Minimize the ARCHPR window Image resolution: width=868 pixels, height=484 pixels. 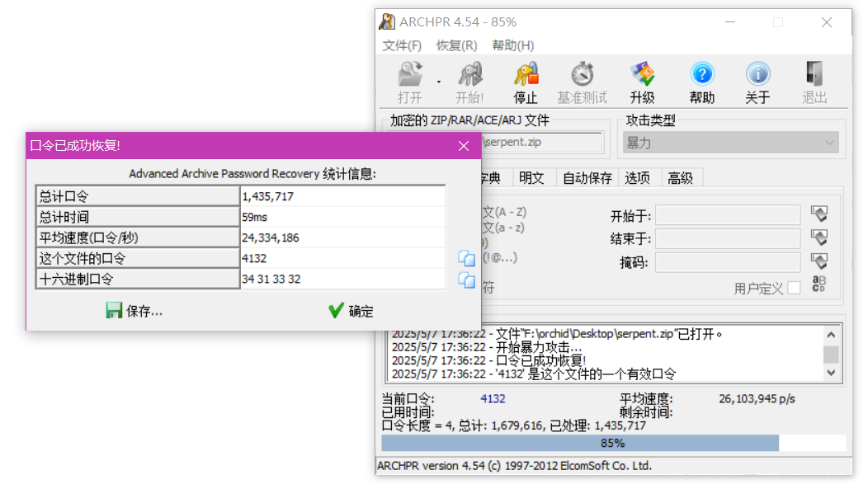pyautogui.click(x=730, y=22)
